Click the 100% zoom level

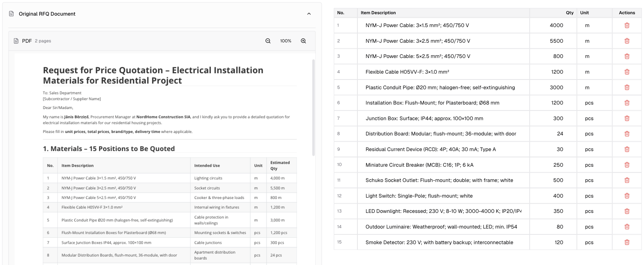(286, 41)
